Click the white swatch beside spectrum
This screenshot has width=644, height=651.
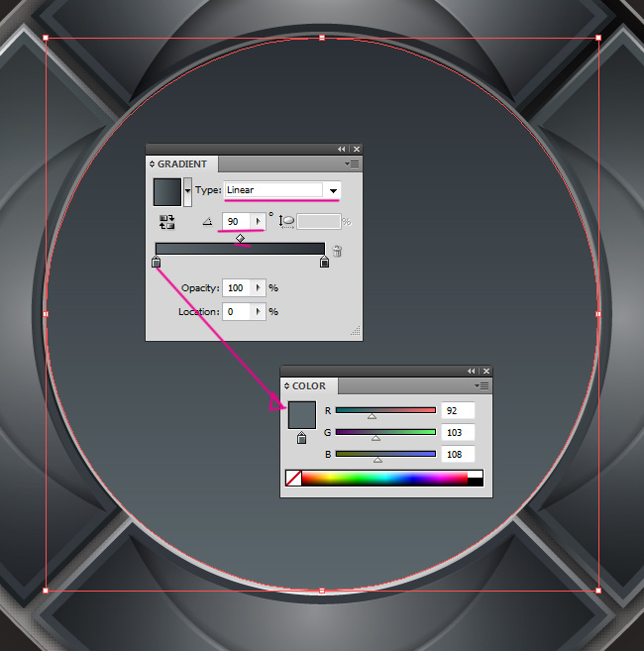(x=475, y=475)
